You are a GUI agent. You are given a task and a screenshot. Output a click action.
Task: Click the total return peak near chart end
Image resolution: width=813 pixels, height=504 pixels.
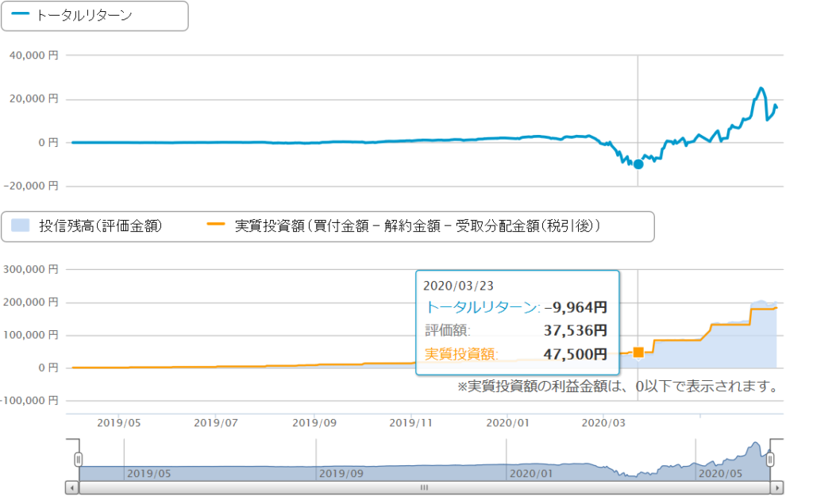(761, 88)
